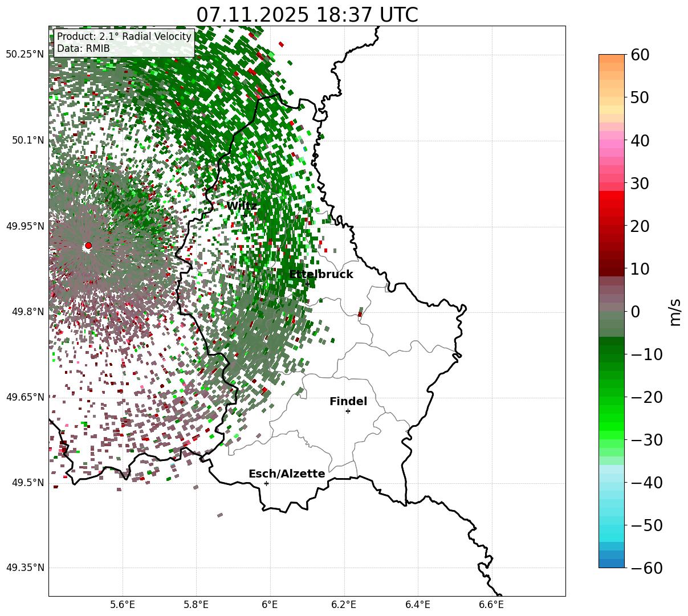This screenshot has height=616, width=688.
Task: Click the colorbar value 30 label
Action: 640,183
